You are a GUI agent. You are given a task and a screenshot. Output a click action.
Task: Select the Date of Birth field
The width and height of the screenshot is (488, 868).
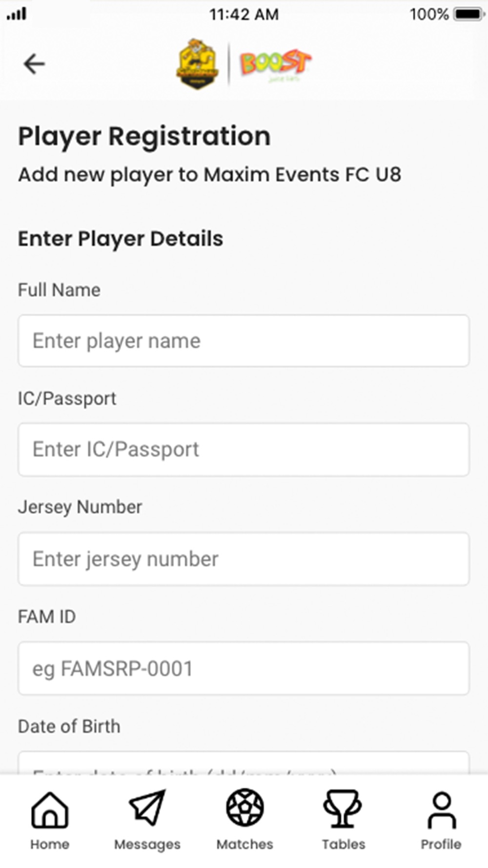[x=244, y=763]
